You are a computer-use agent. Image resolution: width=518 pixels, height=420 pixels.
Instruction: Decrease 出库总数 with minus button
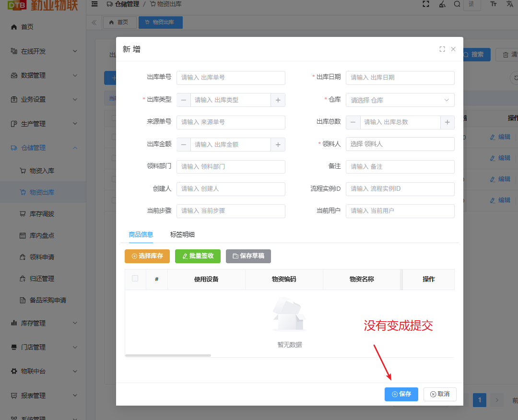coord(353,122)
